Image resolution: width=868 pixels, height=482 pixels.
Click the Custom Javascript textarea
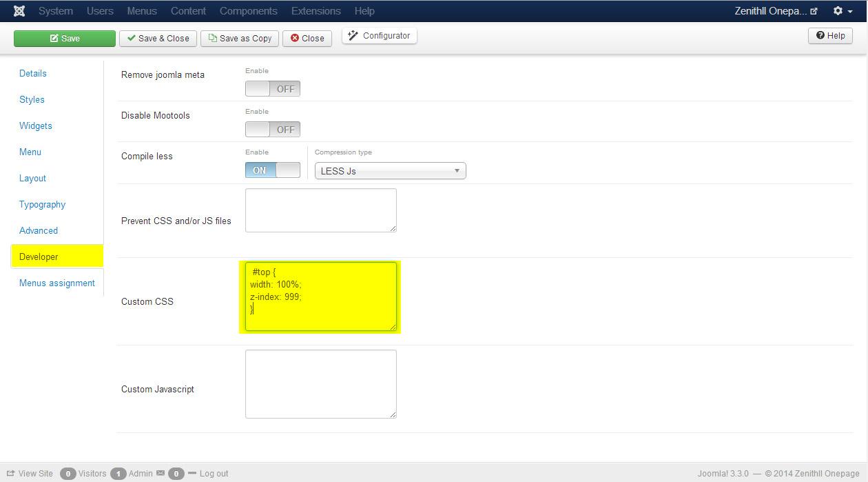321,384
